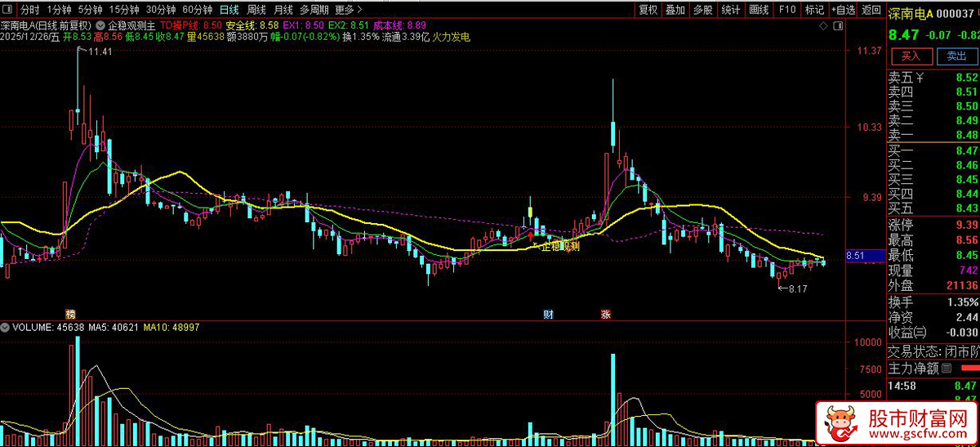Image resolution: width=980 pixels, height=447 pixels.
Task: Select the 1分钟 period
Action: coord(59,10)
